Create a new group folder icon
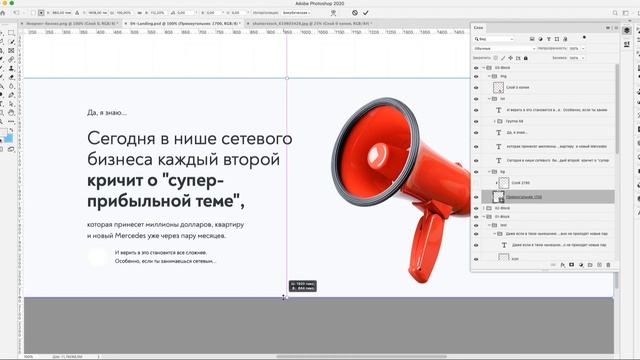640x360 pixels. click(x=590, y=265)
